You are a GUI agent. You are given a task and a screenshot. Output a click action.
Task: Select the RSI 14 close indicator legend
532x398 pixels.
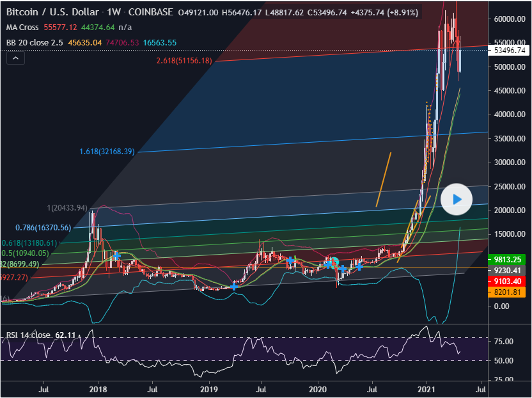(x=28, y=335)
